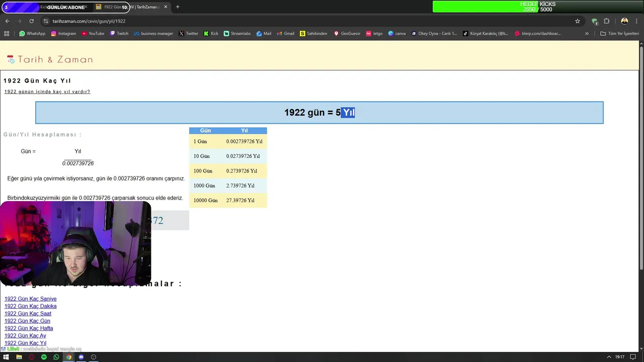Open the Kürşat Karakılıç TikTok bookmark

[x=486, y=34]
